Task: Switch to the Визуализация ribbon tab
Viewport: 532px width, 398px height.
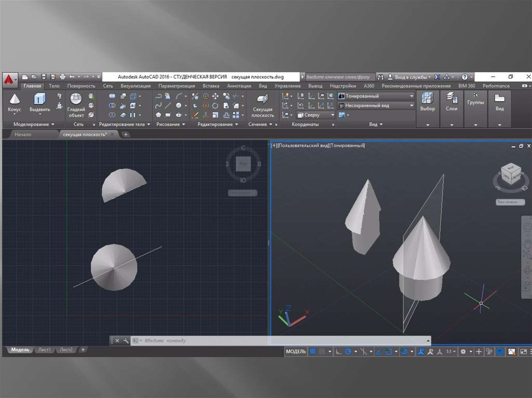Action: point(135,86)
